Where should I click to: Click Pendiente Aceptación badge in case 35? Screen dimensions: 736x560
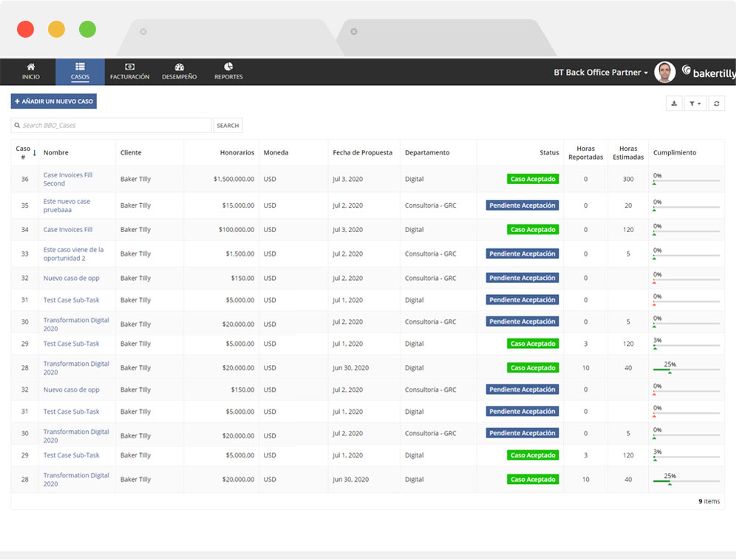(x=522, y=205)
